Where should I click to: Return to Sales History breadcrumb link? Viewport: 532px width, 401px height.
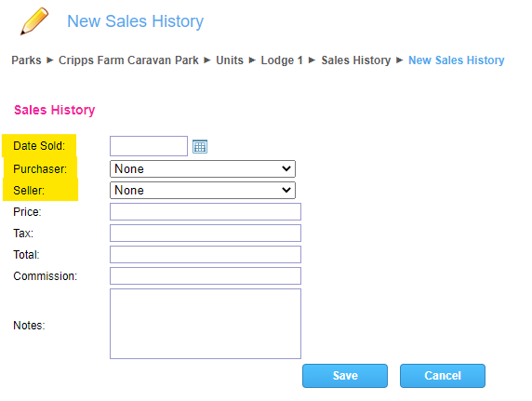[356, 60]
